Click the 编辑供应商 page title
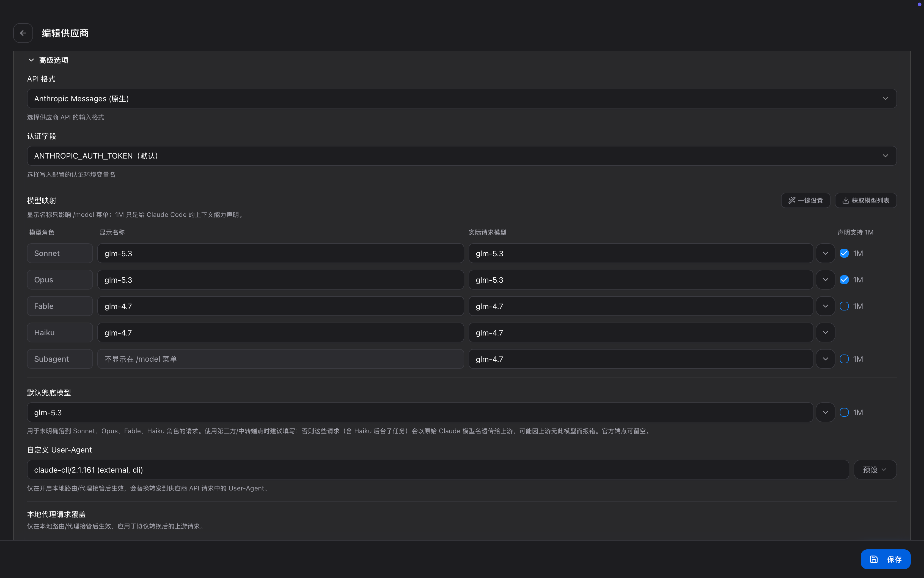The image size is (924, 578). click(x=65, y=33)
